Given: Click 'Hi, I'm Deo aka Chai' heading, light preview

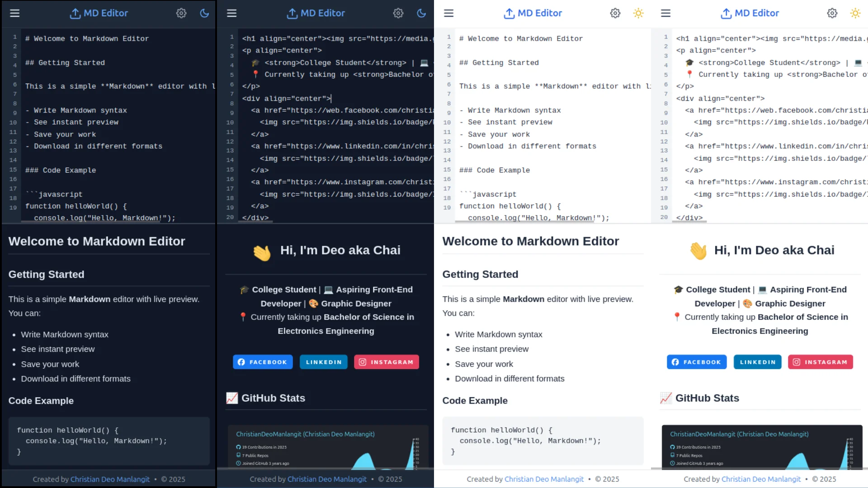Looking at the screenshot, I should 774,250.
